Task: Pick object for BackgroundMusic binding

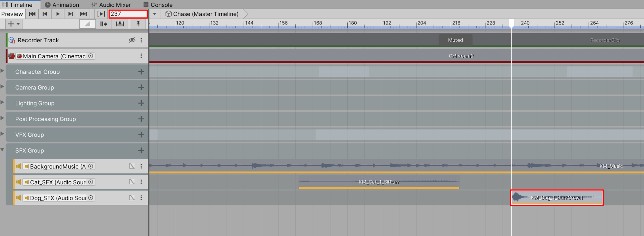Action: coord(91,166)
